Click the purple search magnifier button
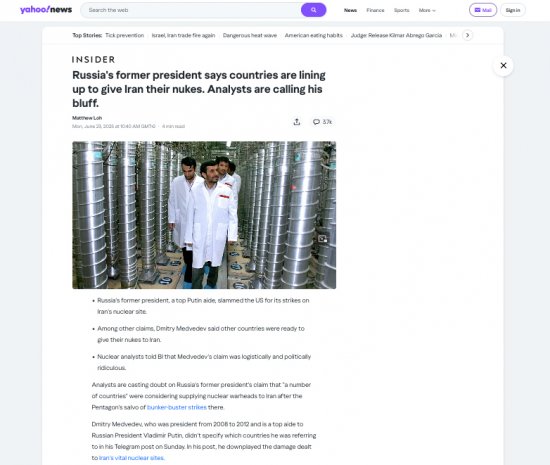The image size is (550, 465). (x=313, y=10)
